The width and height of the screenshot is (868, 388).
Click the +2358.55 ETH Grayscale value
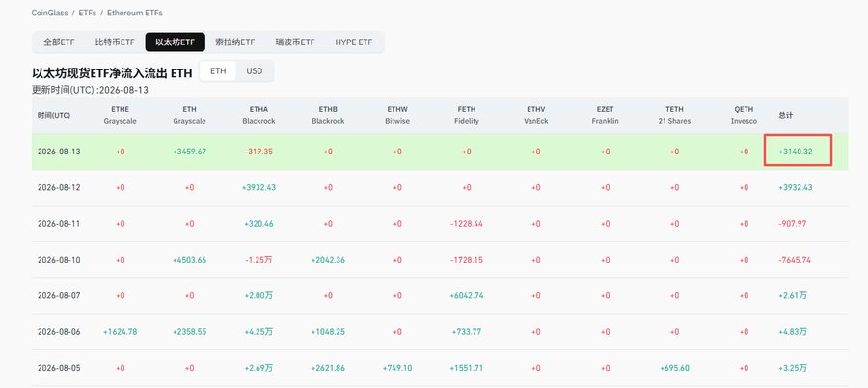click(x=189, y=331)
